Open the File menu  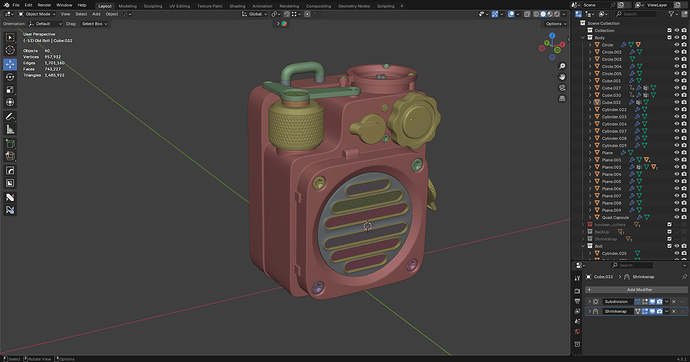pos(16,5)
